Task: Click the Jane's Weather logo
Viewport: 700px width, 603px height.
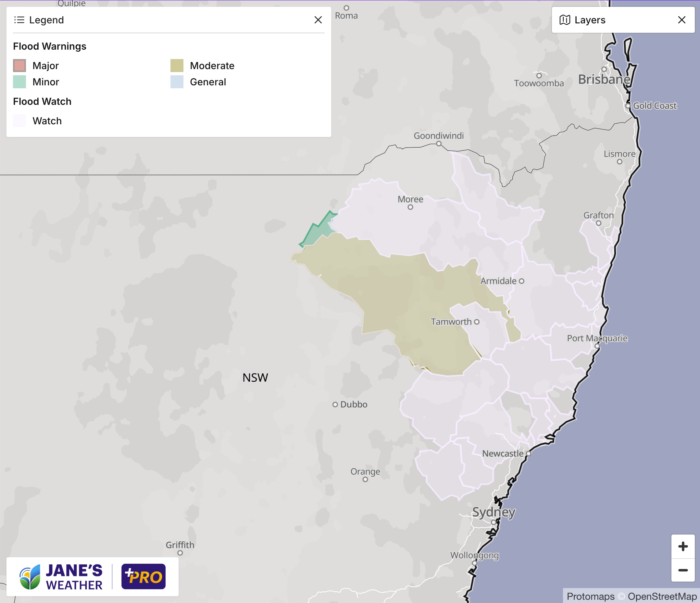Action: coord(61,577)
